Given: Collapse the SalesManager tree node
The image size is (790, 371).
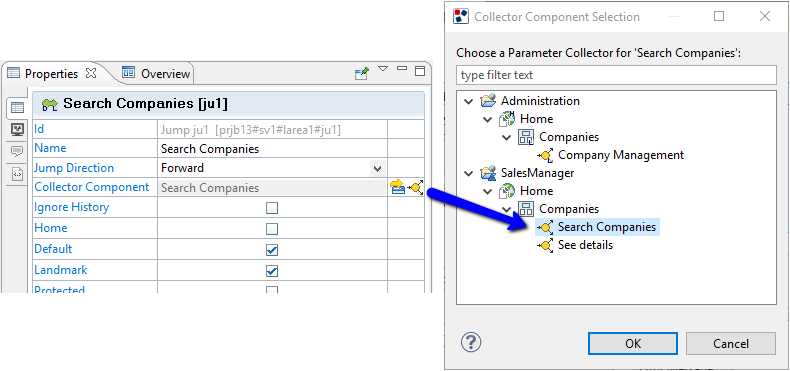Looking at the screenshot, I should click(x=469, y=173).
